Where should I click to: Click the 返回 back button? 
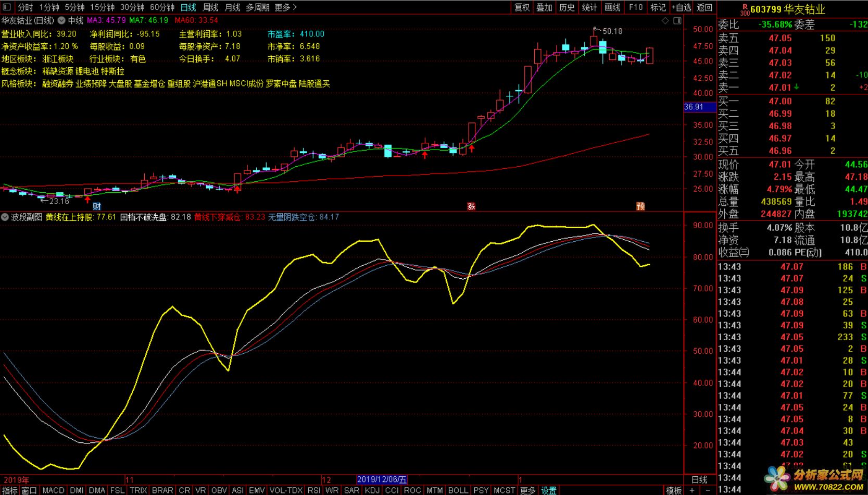(x=705, y=7)
